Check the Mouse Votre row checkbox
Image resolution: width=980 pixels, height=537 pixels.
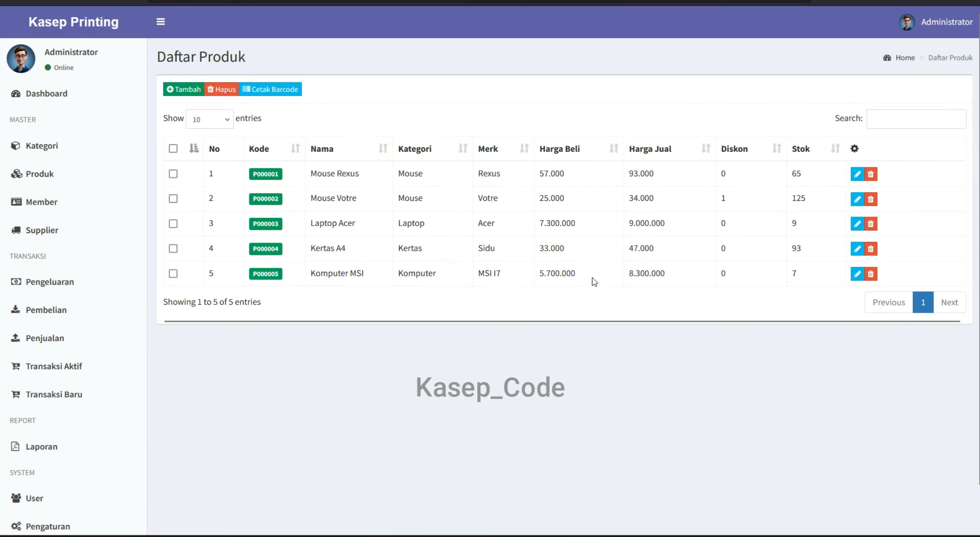pyautogui.click(x=173, y=199)
